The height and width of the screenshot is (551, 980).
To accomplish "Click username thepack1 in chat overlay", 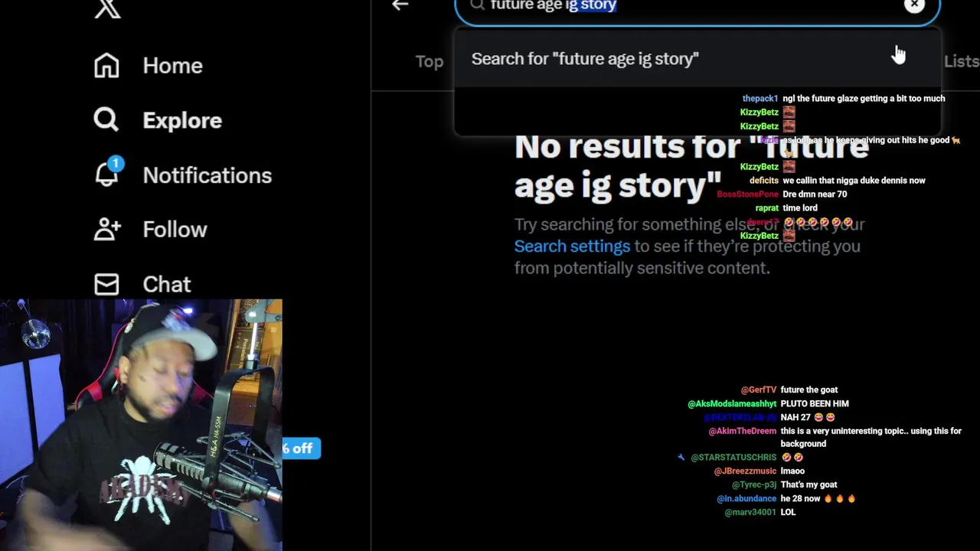I will tap(759, 99).
